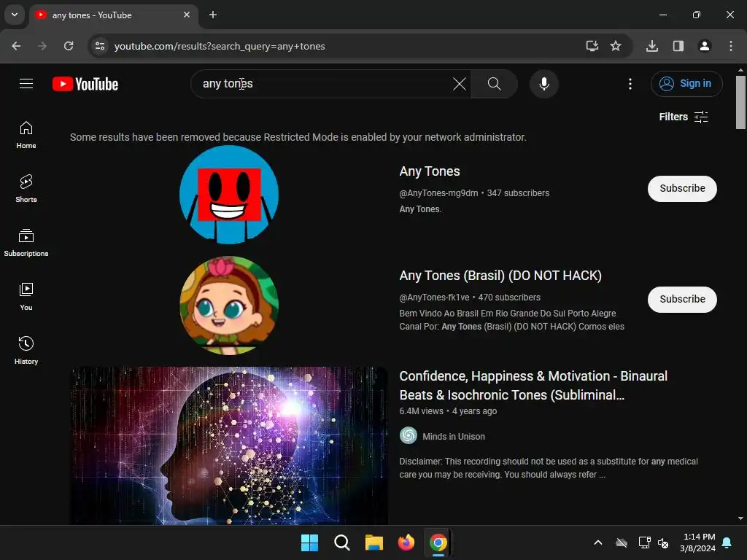Open the Chrome profile icon
This screenshot has height=560, width=747.
704,46
